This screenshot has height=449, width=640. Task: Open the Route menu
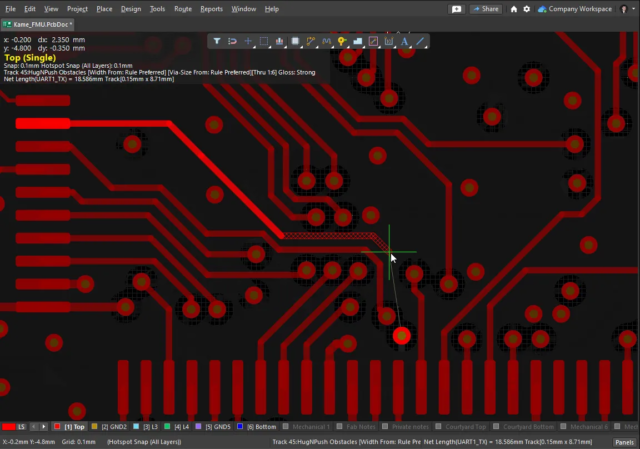(183, 9)
